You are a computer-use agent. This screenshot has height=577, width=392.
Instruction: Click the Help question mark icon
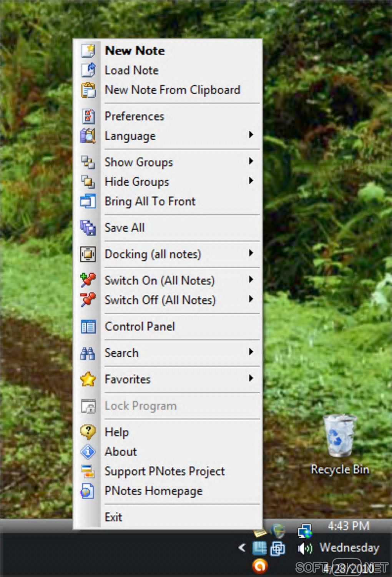88,432
